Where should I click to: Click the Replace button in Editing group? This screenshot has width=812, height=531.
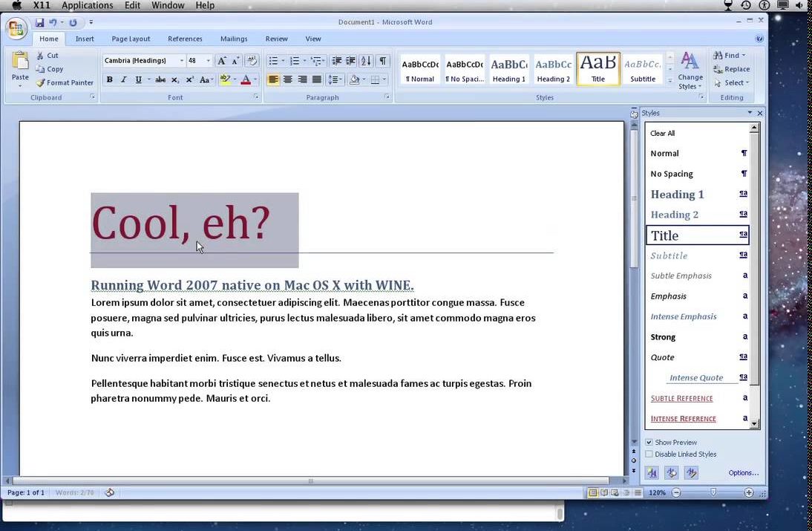pos(731,69)
